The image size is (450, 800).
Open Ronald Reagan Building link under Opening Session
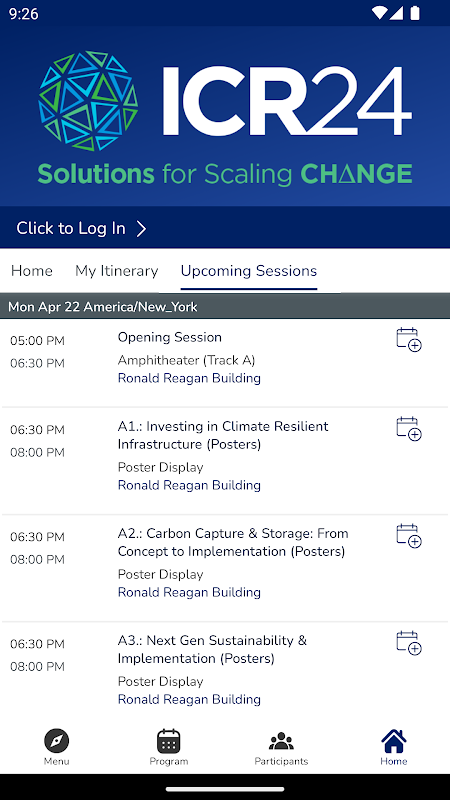(189, 378)
